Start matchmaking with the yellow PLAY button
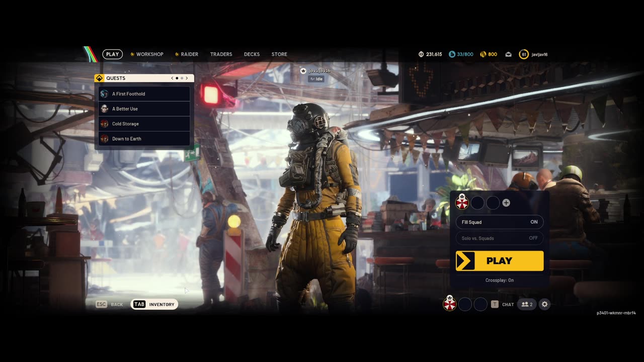 click(x=500, y=261)
